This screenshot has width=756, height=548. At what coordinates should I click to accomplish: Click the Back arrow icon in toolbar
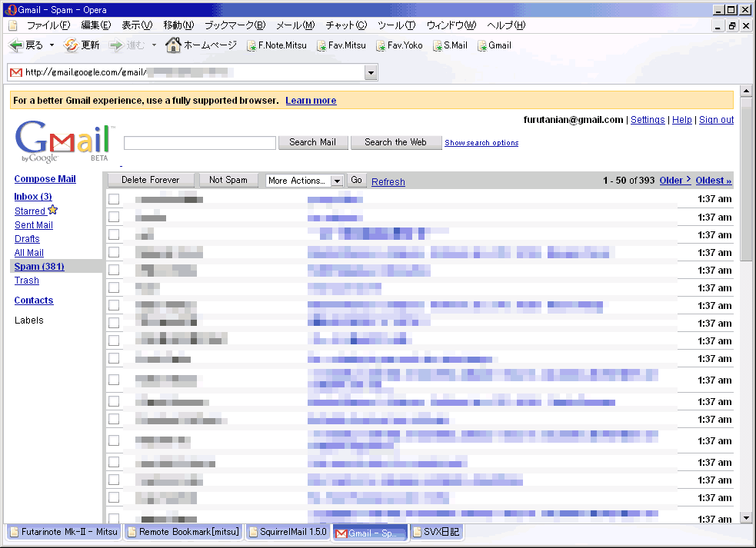click(x=16, y=45)
